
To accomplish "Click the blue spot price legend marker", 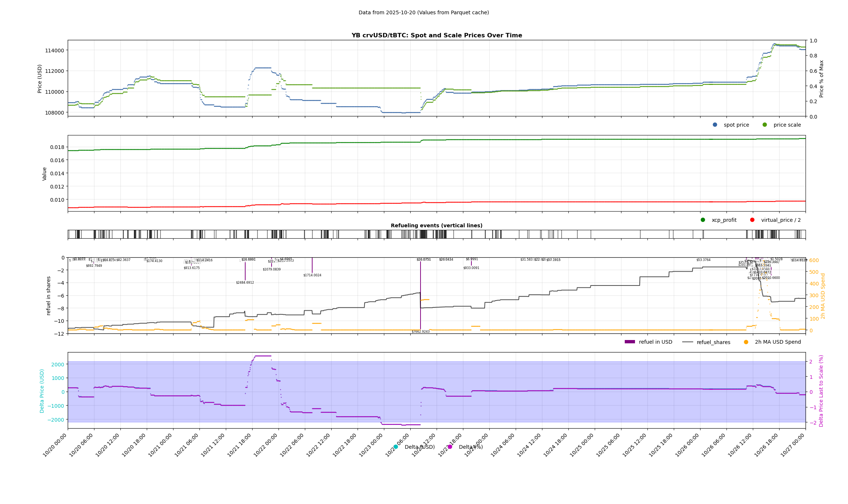I will [715, 125].
